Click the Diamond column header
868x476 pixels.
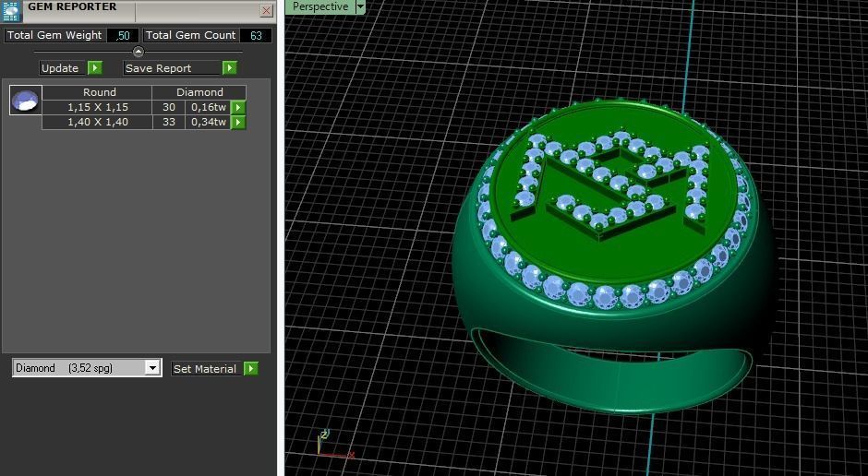point(199,92)
